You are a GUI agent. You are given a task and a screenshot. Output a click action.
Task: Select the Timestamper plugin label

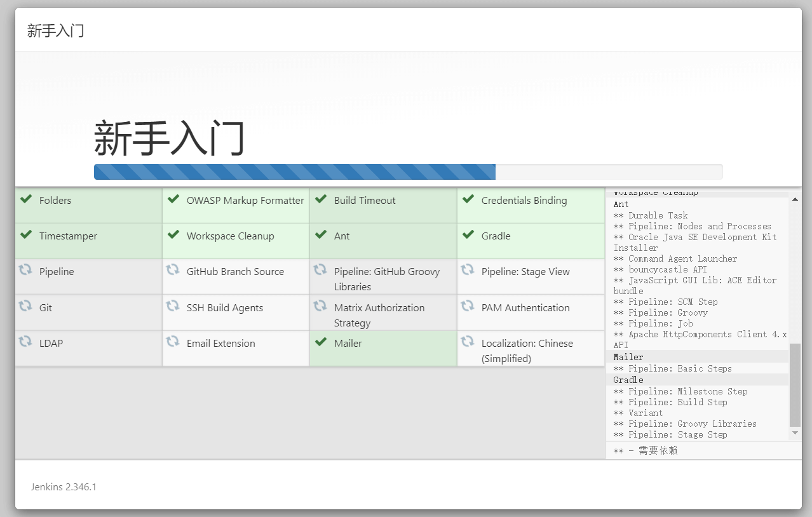[68, 236]
